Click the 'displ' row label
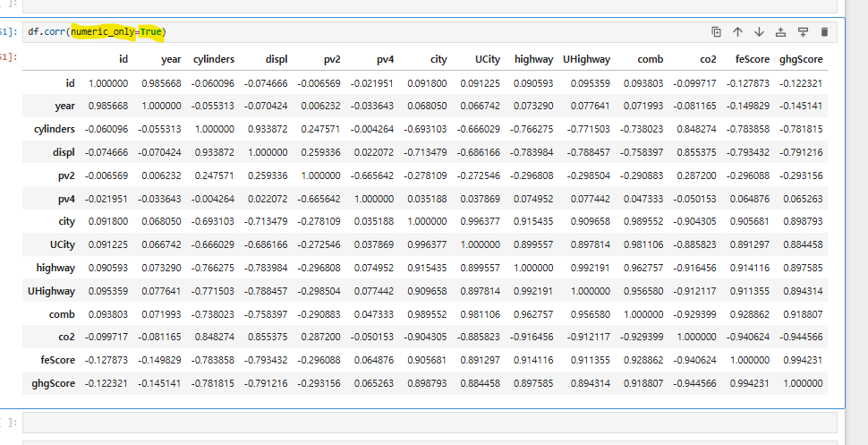The height and width of the screenshot is (445, 868). (x=64, y=152)
